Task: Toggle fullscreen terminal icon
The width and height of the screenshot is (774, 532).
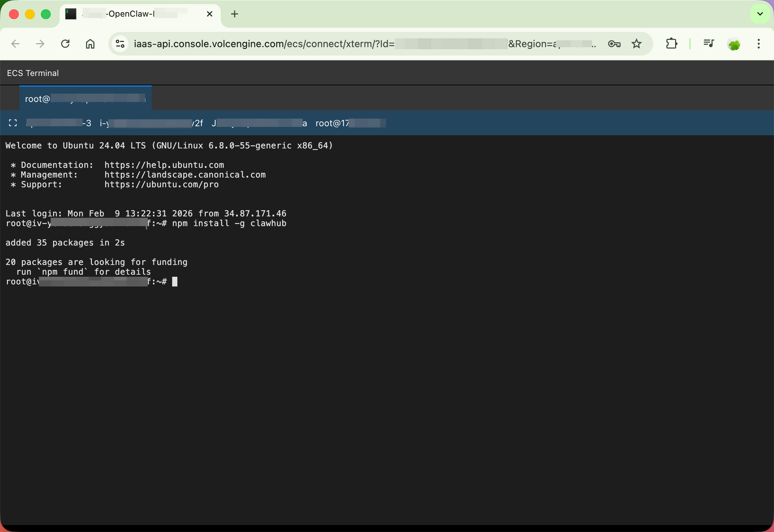Action: pos(13,123)
